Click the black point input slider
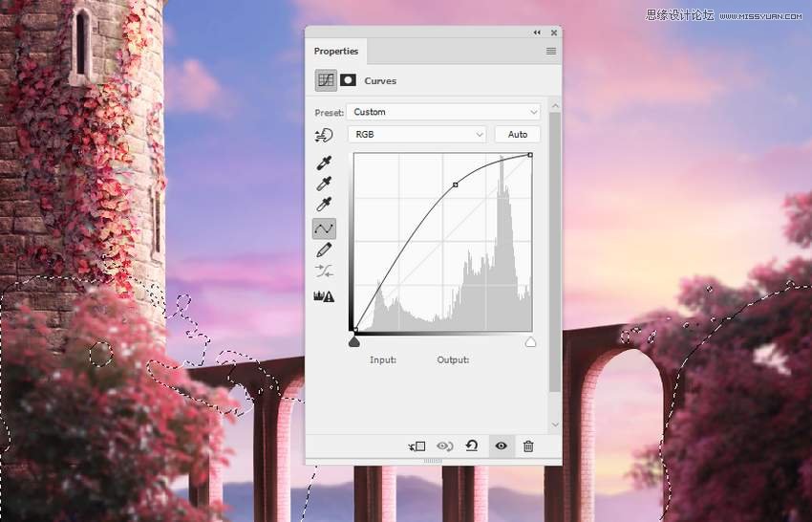This screenshot has height=522, width=812. [354, 341]
